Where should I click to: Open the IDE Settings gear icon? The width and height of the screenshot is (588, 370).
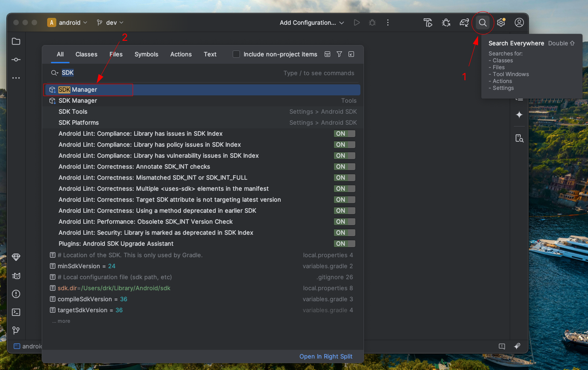[501, 22]
